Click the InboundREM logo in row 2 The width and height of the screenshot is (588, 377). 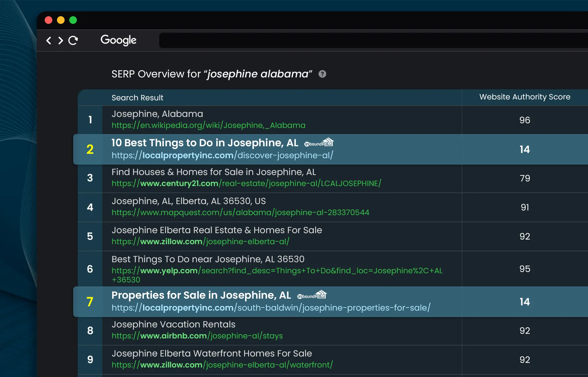319,143
